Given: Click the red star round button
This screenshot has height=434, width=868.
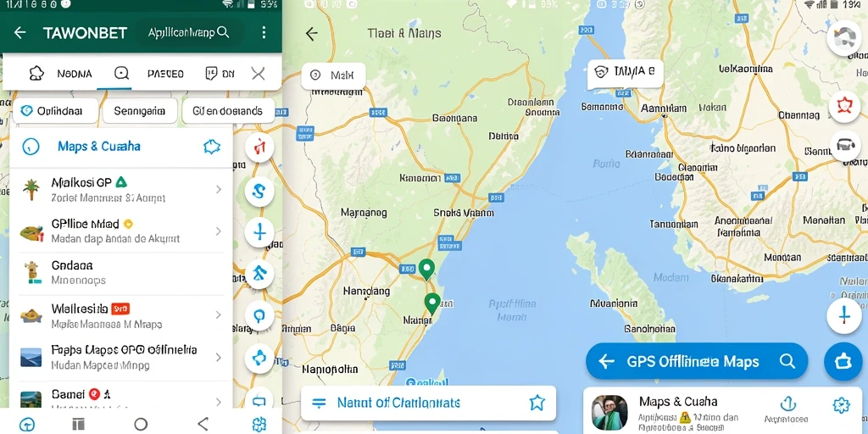Looking at the screenshot, I should tap(845, 106).
